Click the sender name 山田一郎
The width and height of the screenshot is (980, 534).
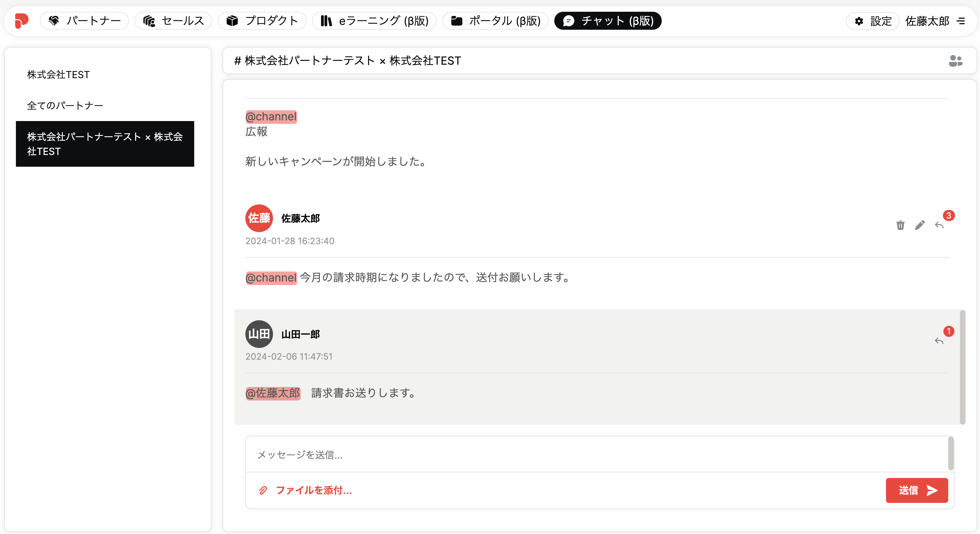(301, 334)
